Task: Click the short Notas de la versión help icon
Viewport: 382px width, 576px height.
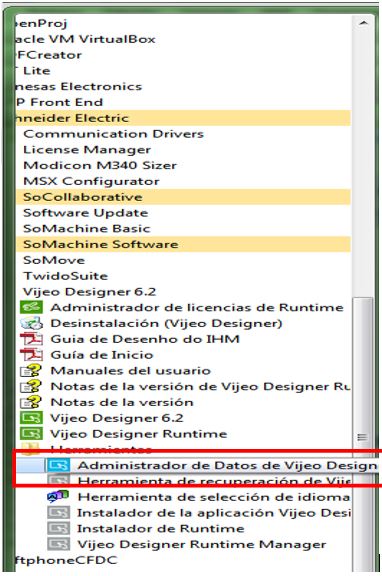Action: click(x=31, y=402)
